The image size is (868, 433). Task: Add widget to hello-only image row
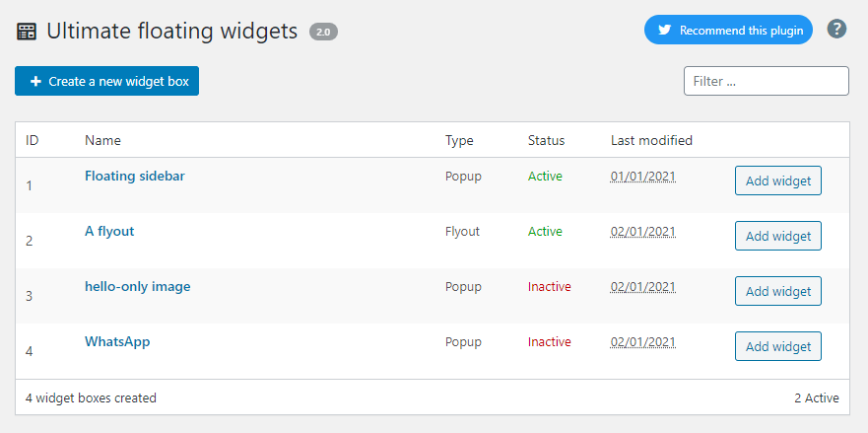777,291
